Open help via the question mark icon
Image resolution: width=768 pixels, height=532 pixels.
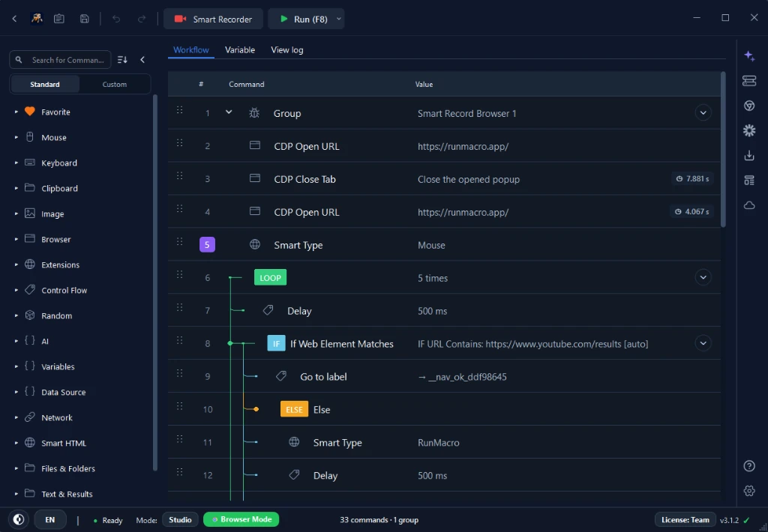pyautogui.click(x=749, y=465)
